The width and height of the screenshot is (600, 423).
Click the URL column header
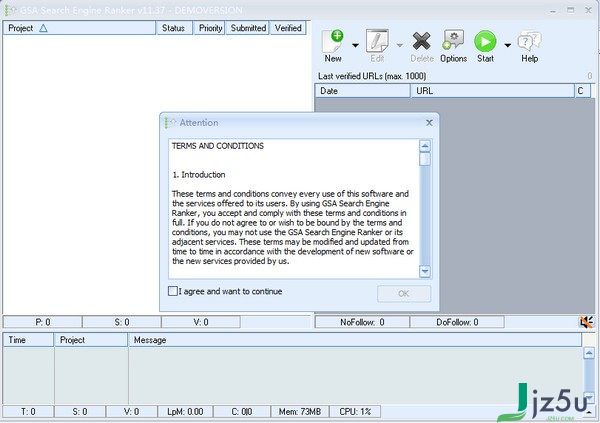tap(492, 91)
